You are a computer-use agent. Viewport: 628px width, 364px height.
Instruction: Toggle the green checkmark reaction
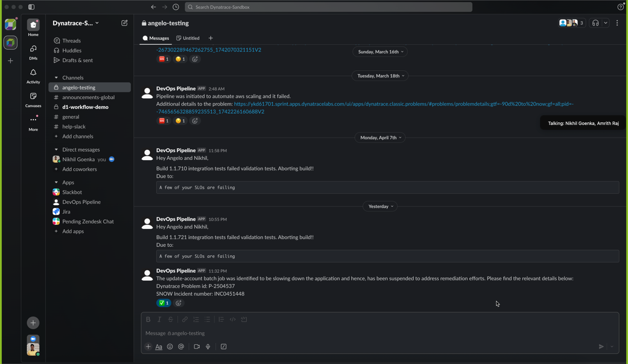tap(164, 303)
